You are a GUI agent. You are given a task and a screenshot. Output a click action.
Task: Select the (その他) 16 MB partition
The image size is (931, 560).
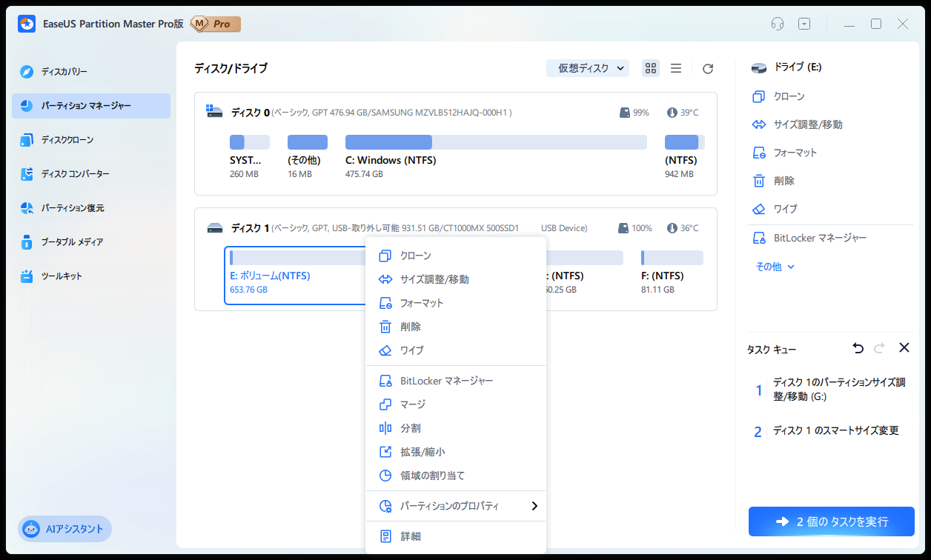[307, 156]
